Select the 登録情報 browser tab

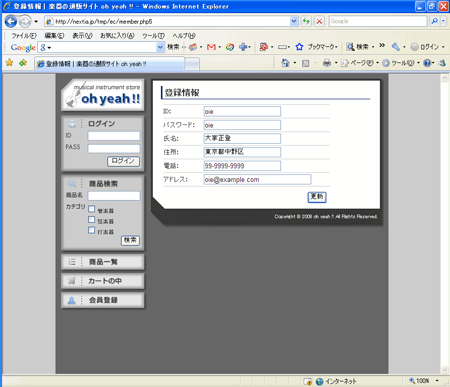[109, 64]
